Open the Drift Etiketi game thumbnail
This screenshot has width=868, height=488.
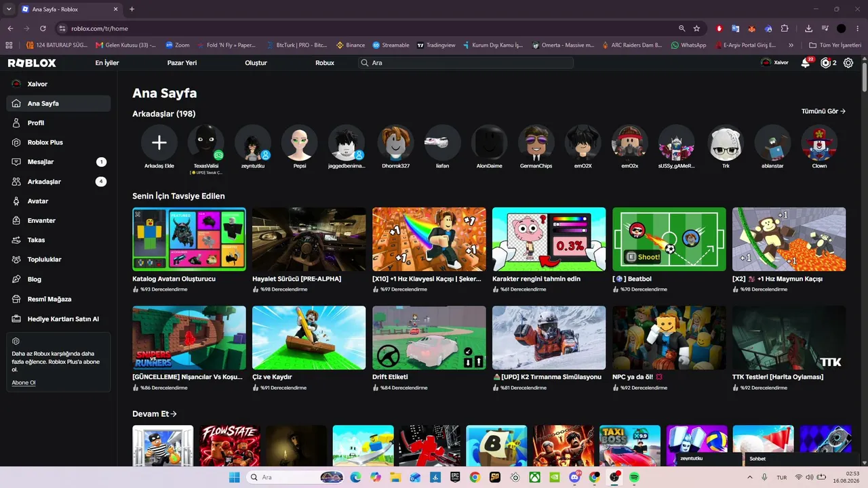(x=429, y=338)
